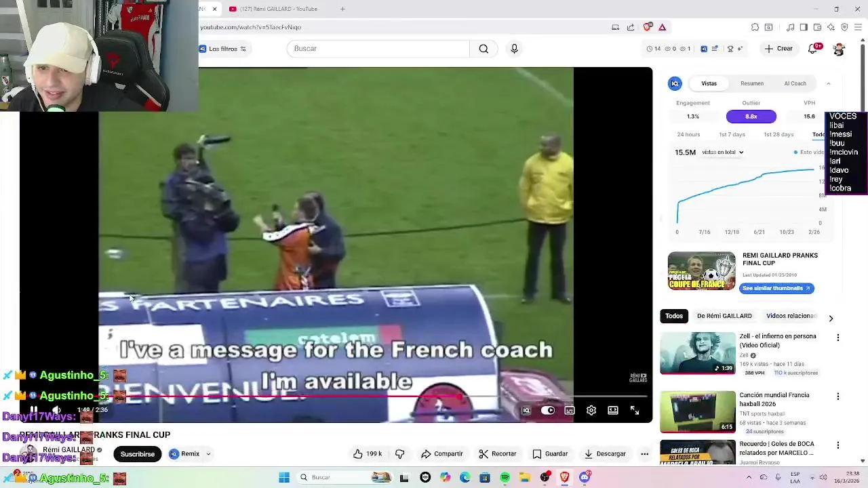This screenshot has width=868, height=488.
Task: Click the Crear button
Action: tap(778, 49)
